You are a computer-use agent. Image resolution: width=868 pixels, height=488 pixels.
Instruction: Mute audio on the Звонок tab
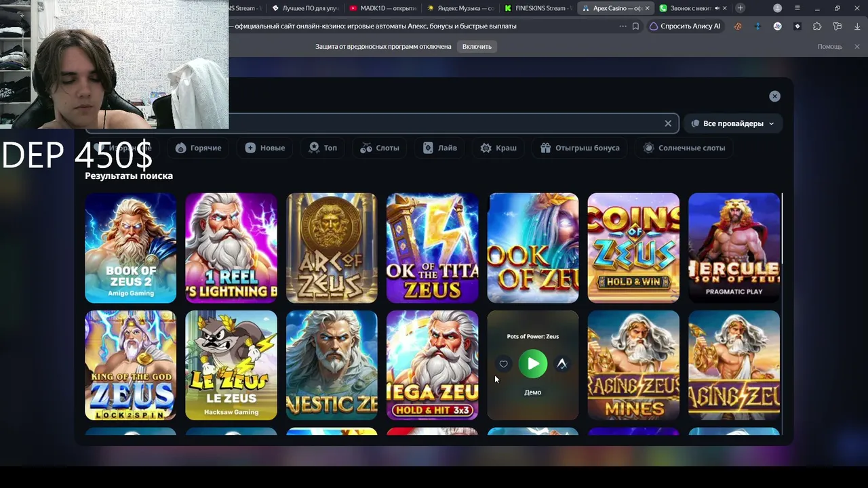[717, 8]
